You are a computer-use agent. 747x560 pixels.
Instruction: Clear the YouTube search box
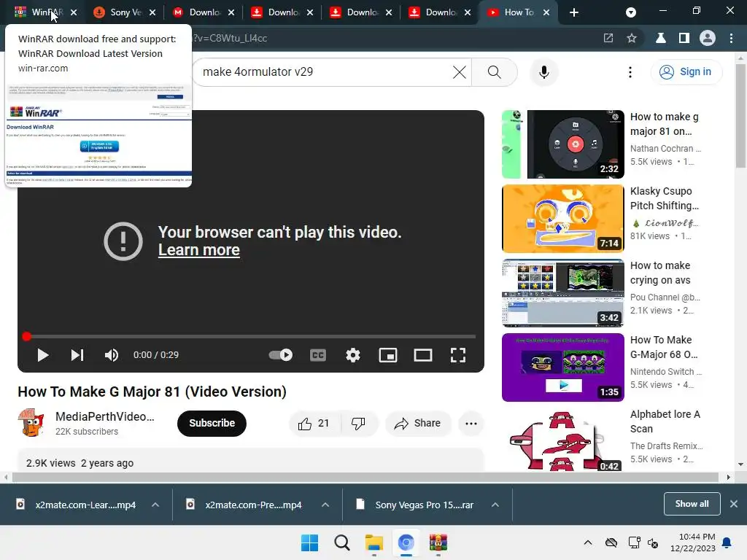(460, 72)
